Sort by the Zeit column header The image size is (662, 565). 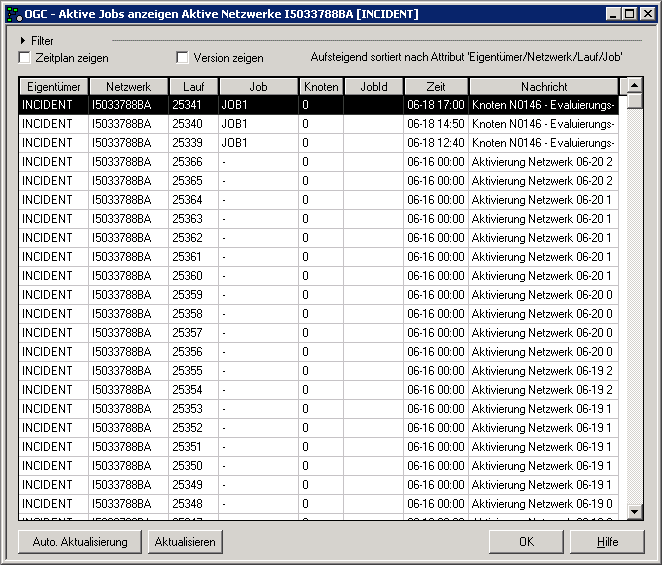[x=436, y=87]
